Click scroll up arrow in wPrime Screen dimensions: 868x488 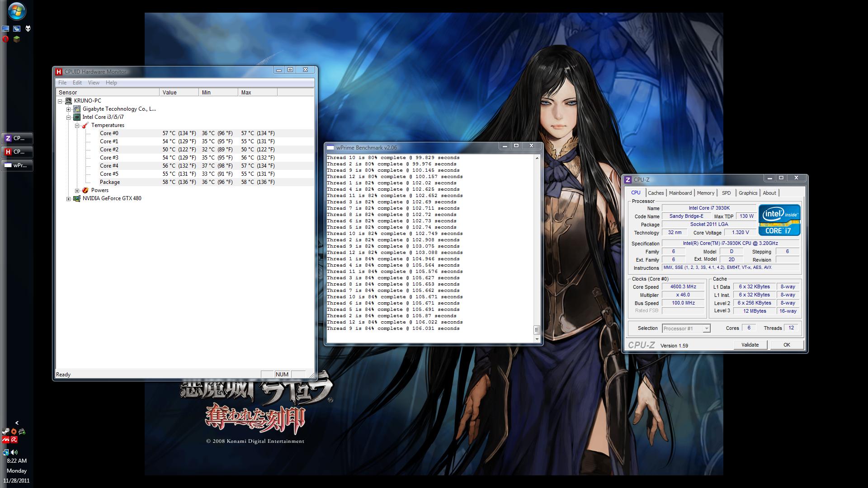tap(537, 158)
